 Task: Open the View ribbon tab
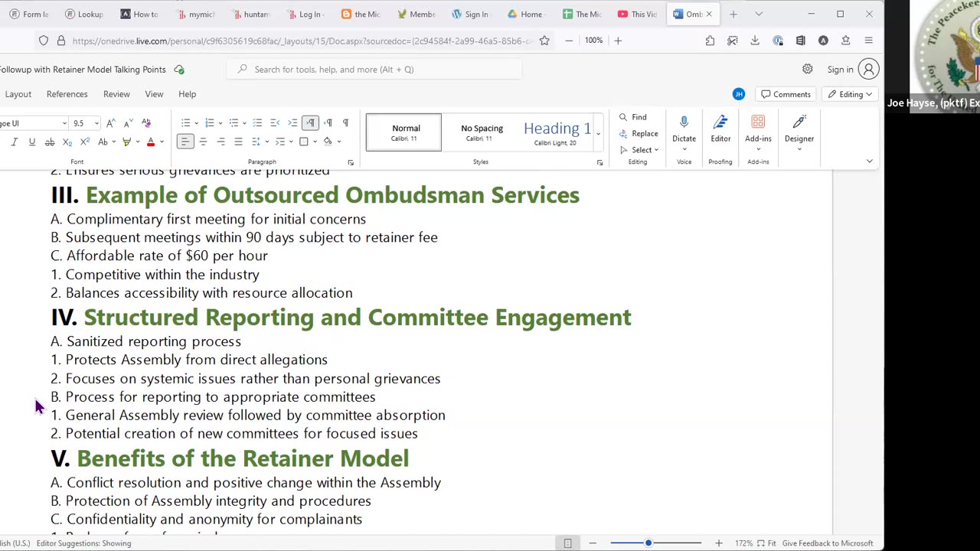tap(154, 94)
